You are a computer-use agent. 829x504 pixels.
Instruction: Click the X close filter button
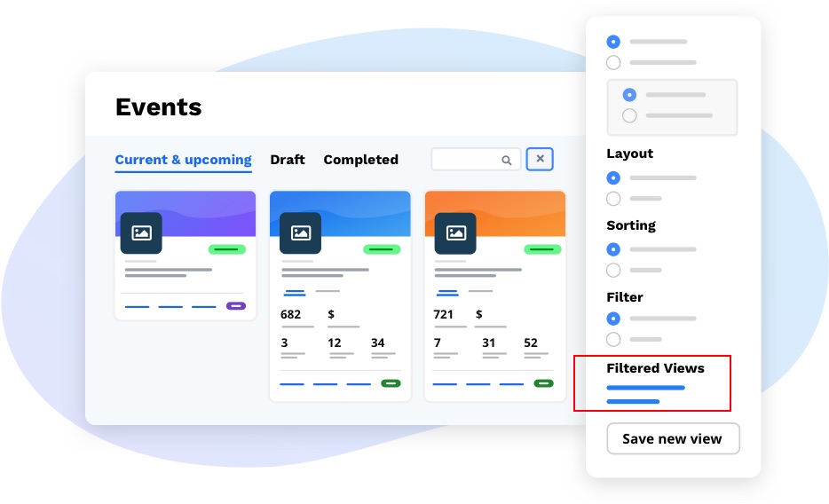coord(540,160)
